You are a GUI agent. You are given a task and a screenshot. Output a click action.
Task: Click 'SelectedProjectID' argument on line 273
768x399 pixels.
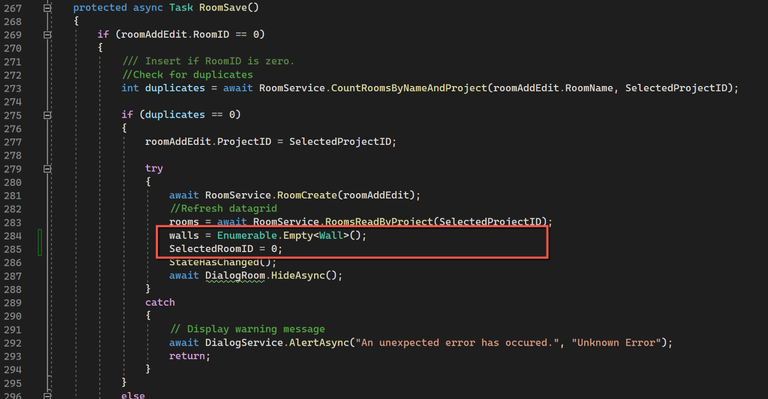[676, 88]
